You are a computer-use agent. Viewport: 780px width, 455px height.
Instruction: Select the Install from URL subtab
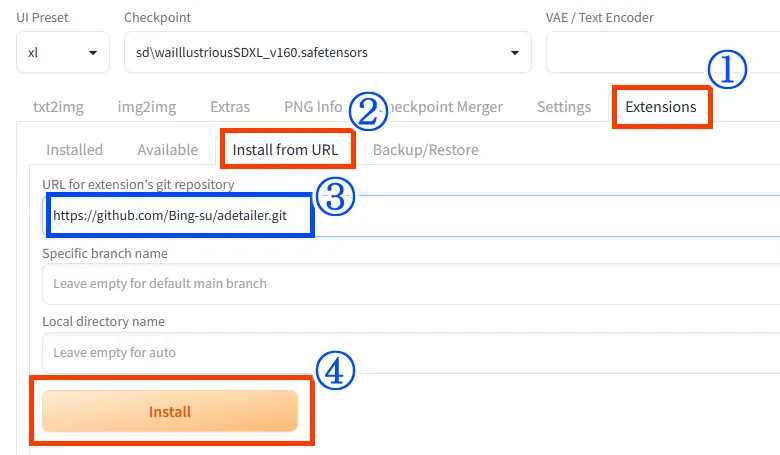[286, 150]
